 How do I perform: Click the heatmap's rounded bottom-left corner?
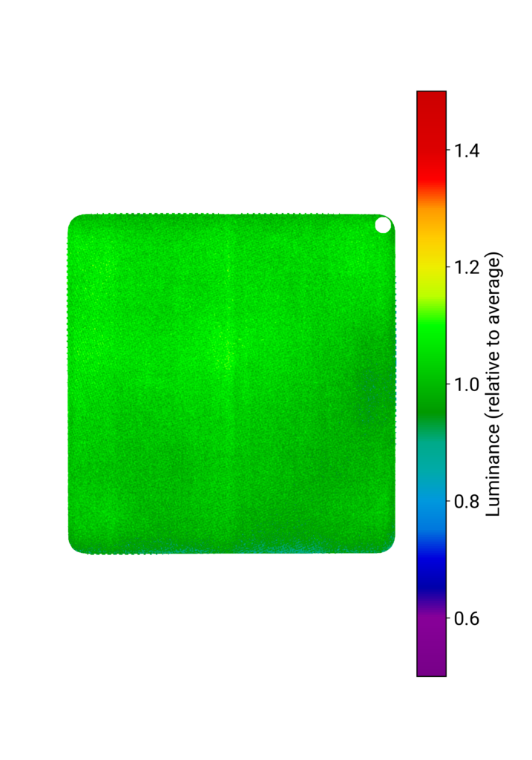tap(76, 546)
